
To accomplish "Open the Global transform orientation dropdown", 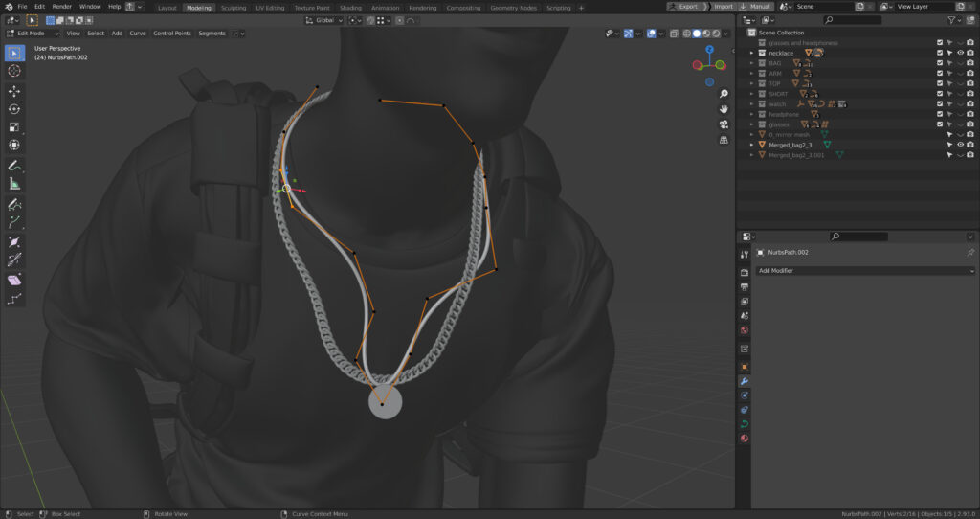I will pos(324,20).
